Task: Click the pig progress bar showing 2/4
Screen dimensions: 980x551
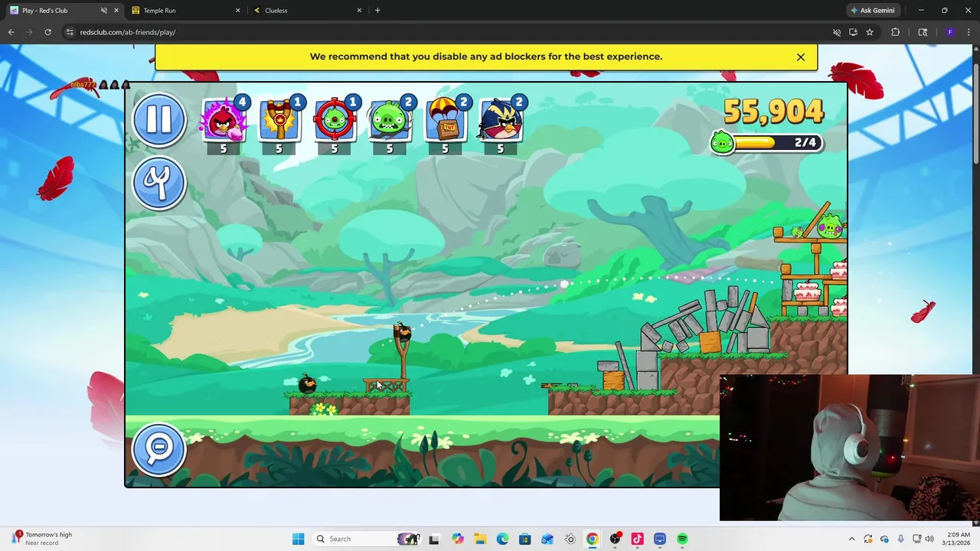Action: tap(767, 142)
